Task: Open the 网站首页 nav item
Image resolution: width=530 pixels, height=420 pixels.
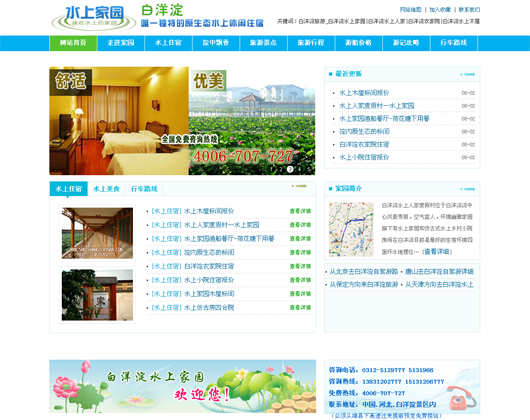Action: (x=73, y=43)
